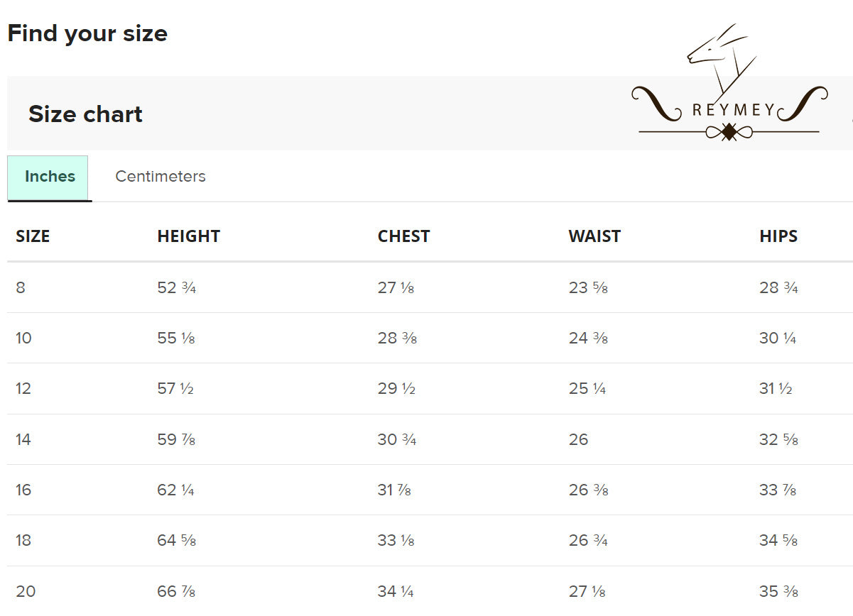Select size 18 row label
This screenshot has height=616, width=853.
23,540
